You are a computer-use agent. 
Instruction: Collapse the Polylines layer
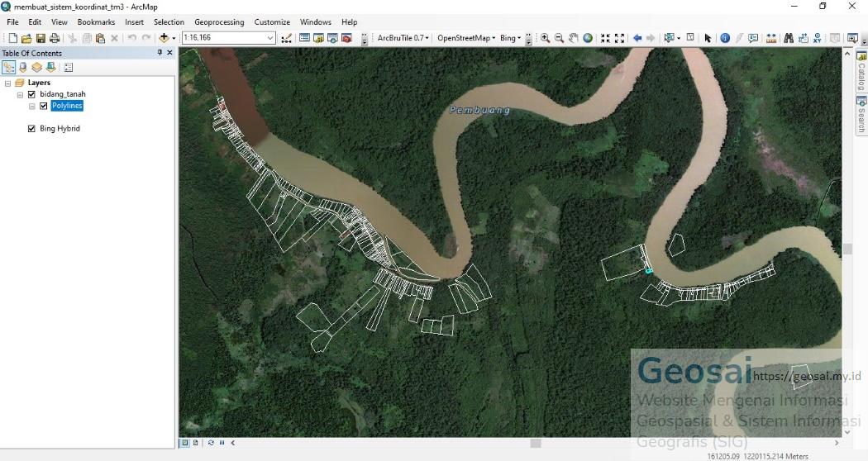tap(32, 107)
